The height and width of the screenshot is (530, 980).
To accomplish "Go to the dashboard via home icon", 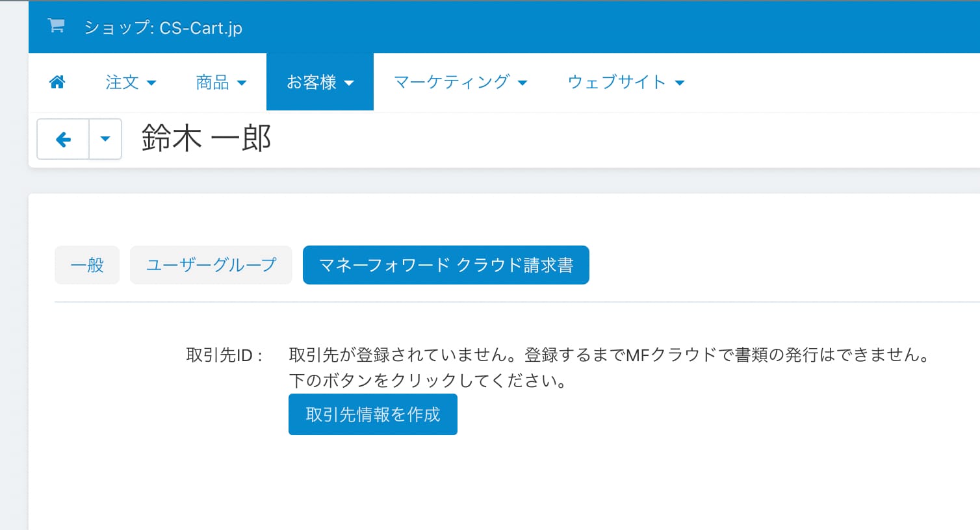I will 57,82.
